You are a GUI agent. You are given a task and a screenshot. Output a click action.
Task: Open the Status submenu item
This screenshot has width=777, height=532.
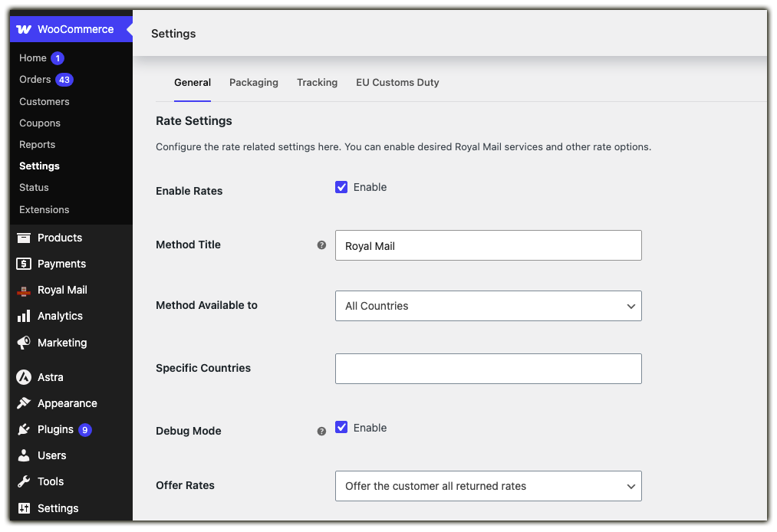pyautogui.click(x=34, y=188)
